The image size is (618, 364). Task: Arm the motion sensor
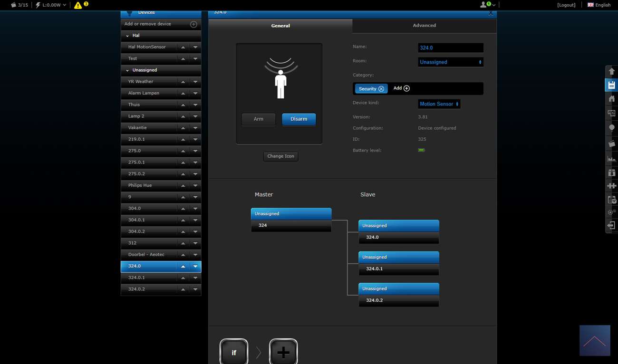[x=258, y=119]
